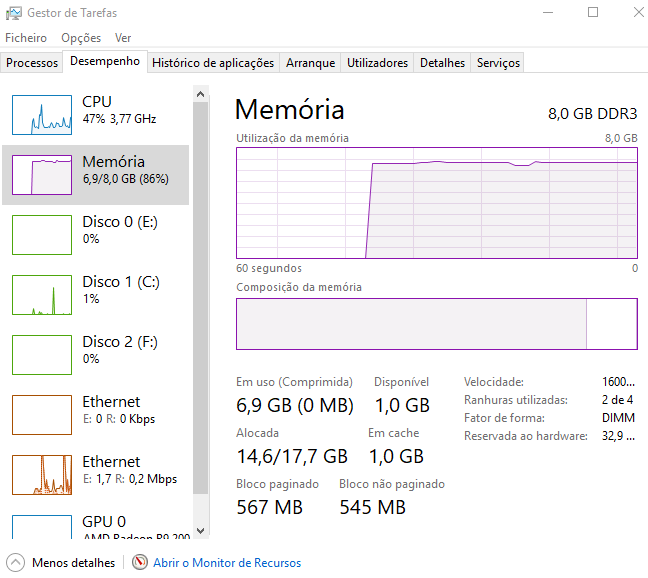Screen dimensions: 648x578
Task: Click the CPU 47% 3,77 GHz text
Action: tap(119, 119)
